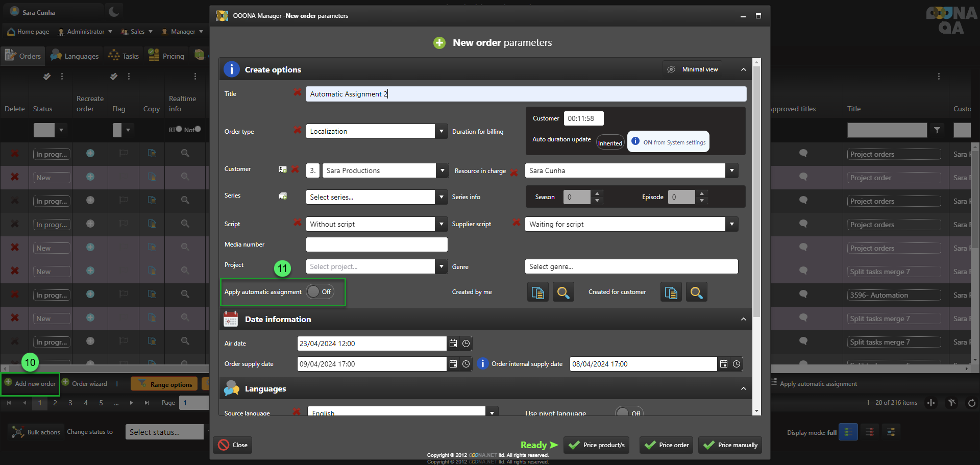980x465 pixels.
Task: Click info icon beside Order internal supply date
Action: pos(482,364)
